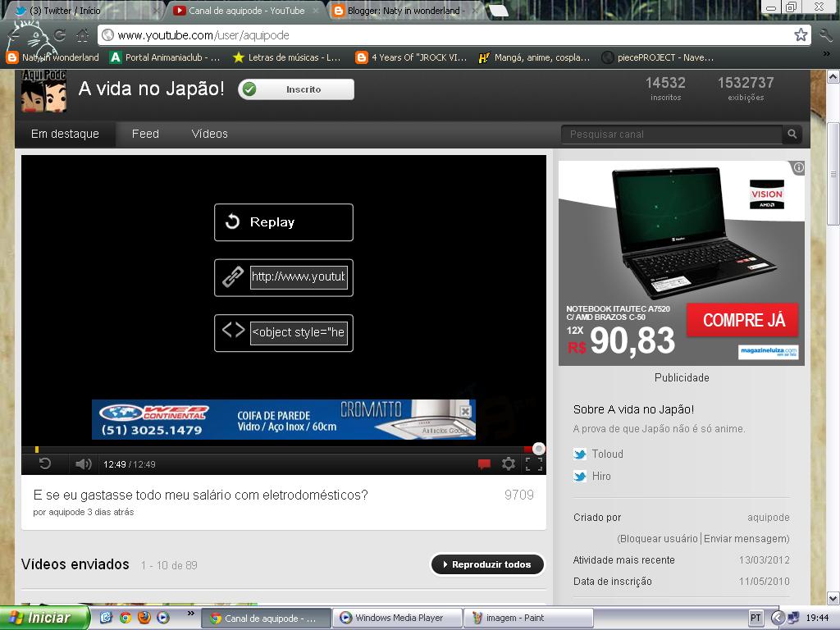Viewport: 840px width, 630px height.
Task: Open a new browser tab
Action: [498, 11]
